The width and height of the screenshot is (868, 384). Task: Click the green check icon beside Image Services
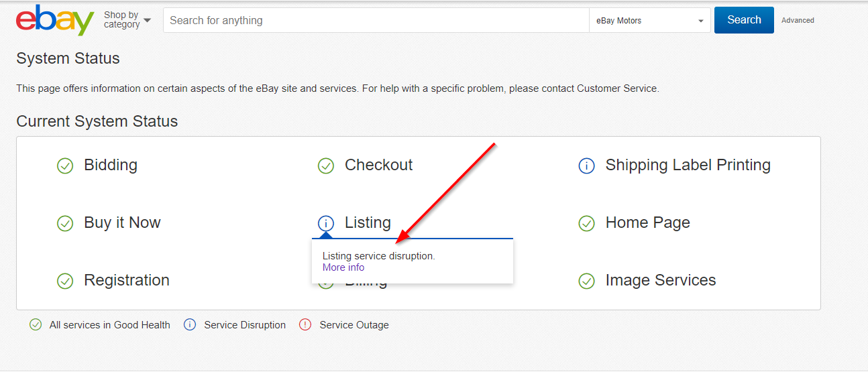click(587, 281)
